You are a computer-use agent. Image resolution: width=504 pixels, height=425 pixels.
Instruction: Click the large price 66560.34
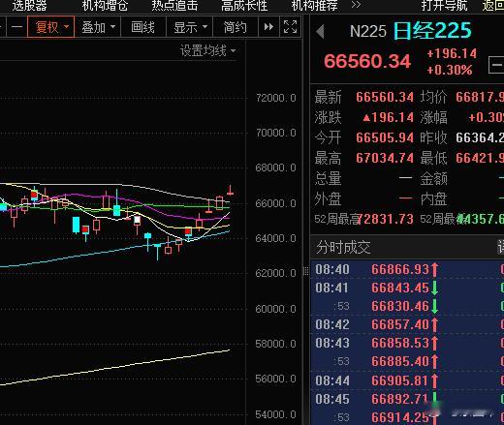(367, 61)
